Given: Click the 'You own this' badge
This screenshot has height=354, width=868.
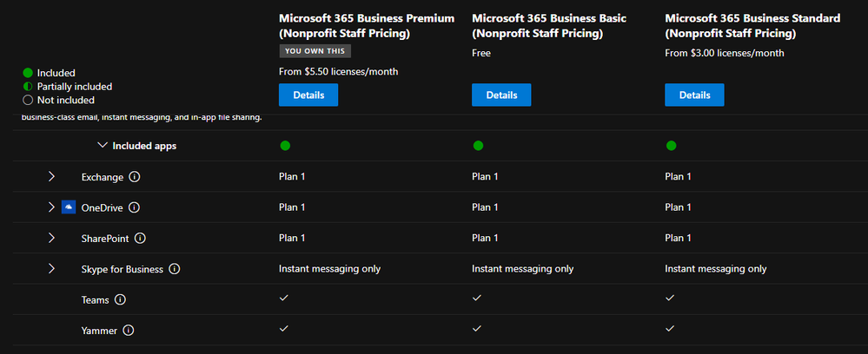Looking at the screenshot, I should click(x=315, y=51).
